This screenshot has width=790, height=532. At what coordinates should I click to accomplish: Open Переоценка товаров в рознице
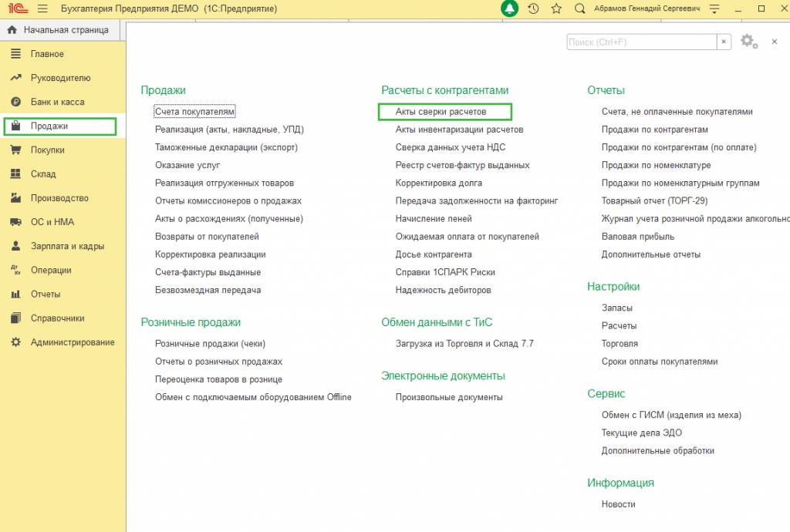(x=218, y=379)
